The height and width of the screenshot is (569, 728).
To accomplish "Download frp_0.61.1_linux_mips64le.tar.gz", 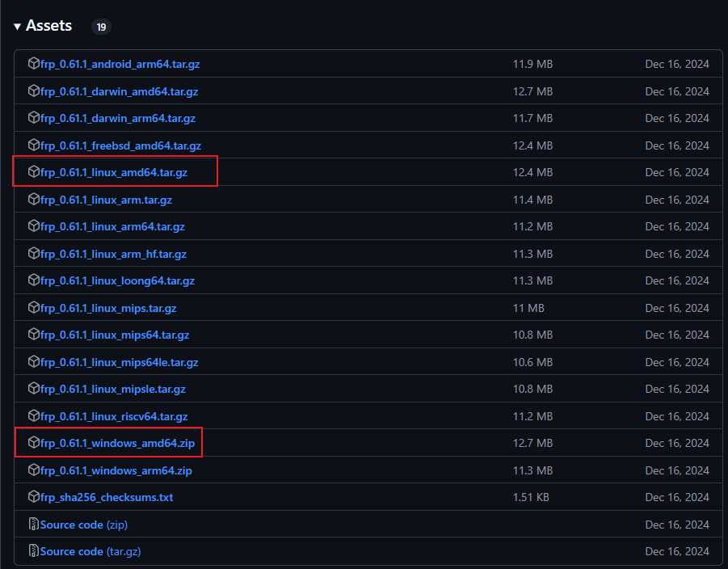I will 119,362.
